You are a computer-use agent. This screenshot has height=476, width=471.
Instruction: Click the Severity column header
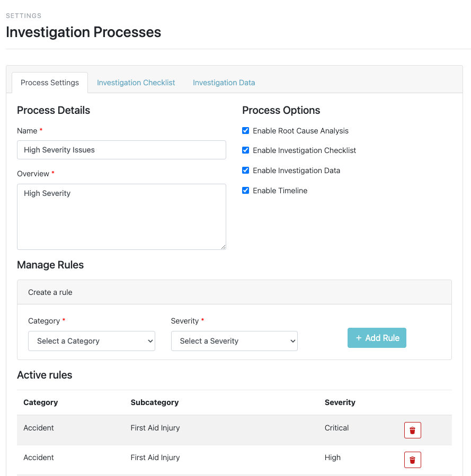pos(339,402)
